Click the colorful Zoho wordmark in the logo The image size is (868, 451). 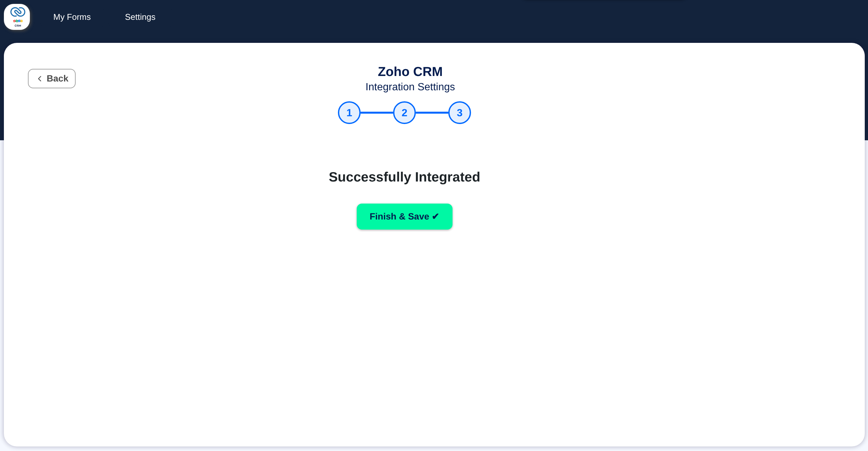[18, 21]
